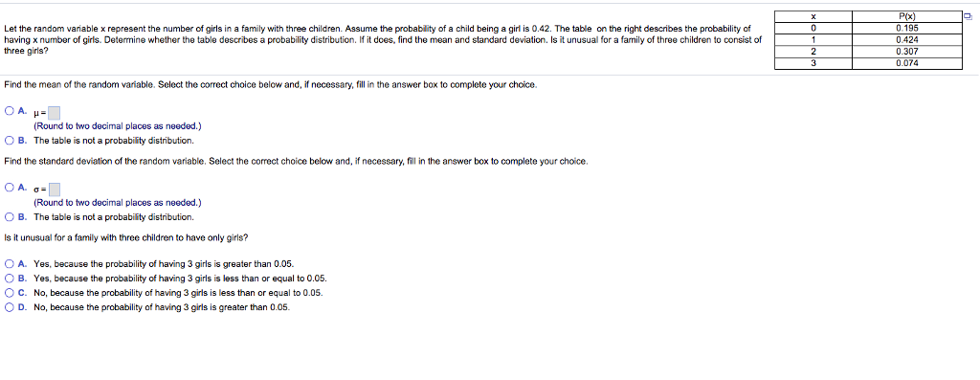Click the x column header cell
980x380 pixels.
point(813,17)
